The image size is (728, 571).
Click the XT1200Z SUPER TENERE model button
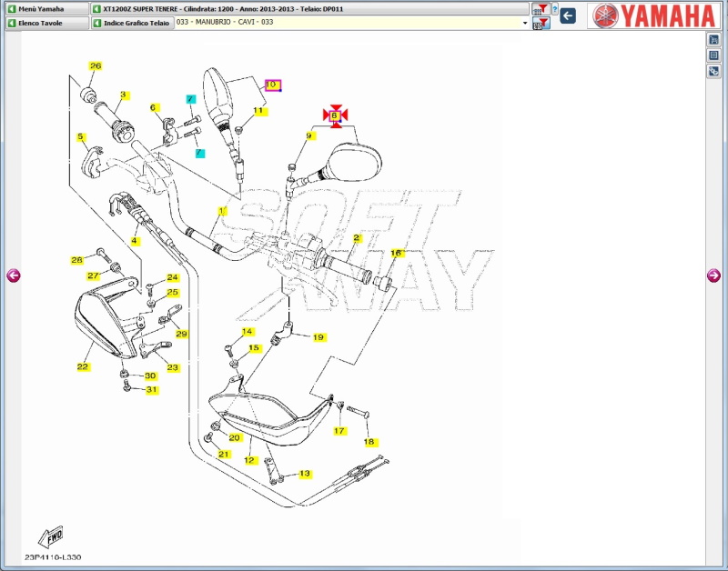[309, 9]
